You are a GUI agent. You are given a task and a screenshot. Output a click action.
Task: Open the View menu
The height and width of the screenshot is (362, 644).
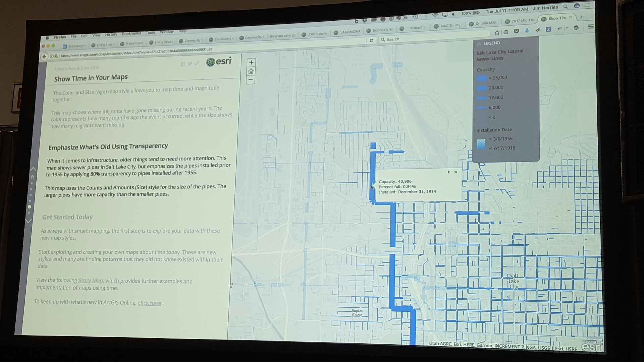[96, 35]
